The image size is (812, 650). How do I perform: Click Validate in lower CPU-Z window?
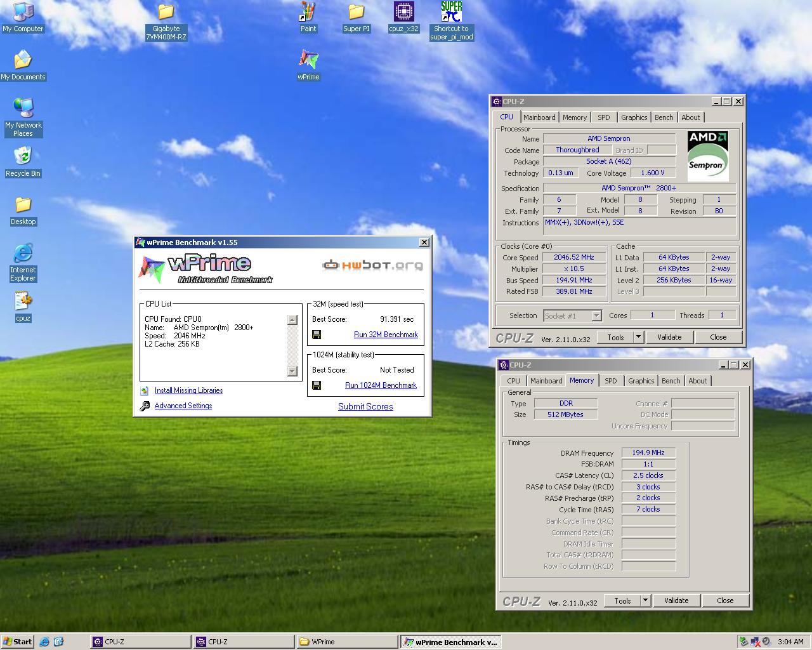pyautogui.click(x=676, y=600)
